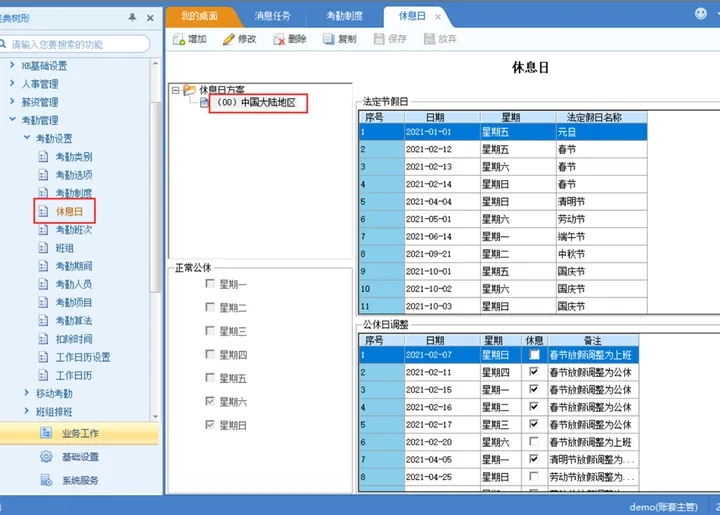This screenshot has height=515, width=720.
Task: Click the 2021-04-05 清明节放假调整 remark cell
Action: tap(593, 459)
